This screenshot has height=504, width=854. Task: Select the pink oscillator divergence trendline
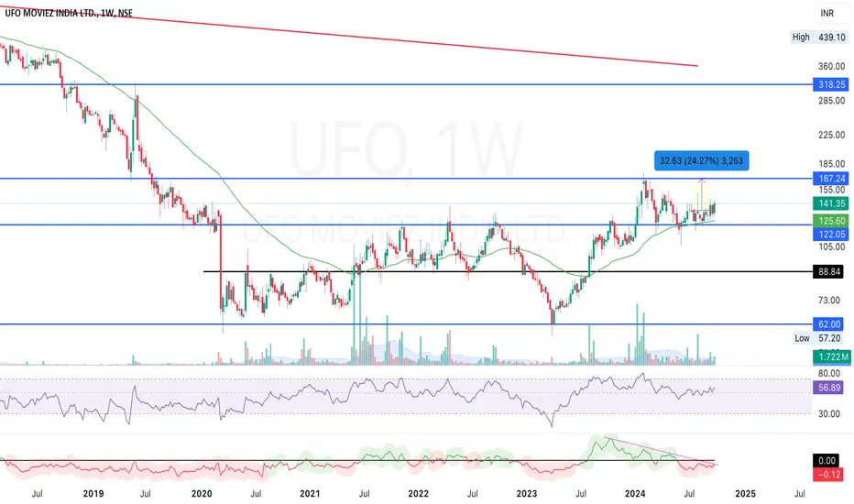[x=662, y=451]
